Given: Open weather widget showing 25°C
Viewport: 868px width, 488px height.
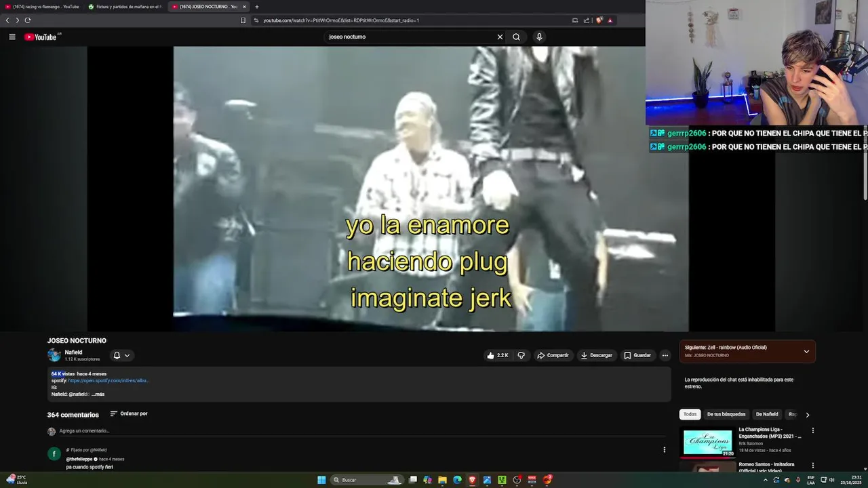Looking at the screenshot, I should (x=16, y=480).
